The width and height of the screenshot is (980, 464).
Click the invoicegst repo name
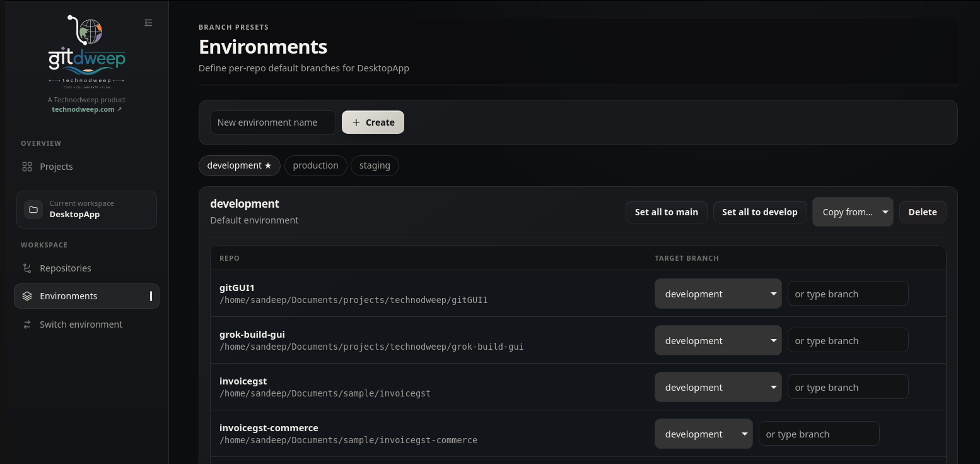point(243,381)
